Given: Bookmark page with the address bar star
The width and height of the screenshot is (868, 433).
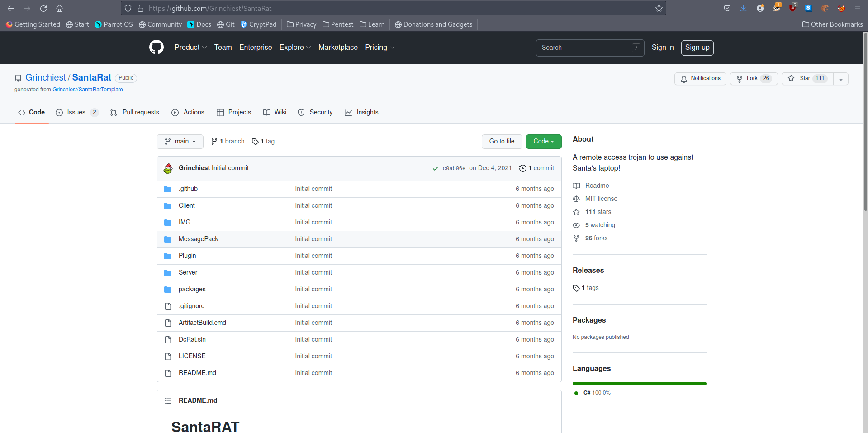Looking at the screenshot, I should [x=659, y=8].
